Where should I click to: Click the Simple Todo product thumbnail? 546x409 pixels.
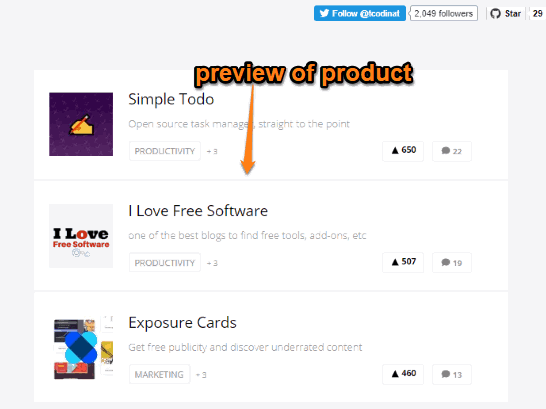coord(81,124)
